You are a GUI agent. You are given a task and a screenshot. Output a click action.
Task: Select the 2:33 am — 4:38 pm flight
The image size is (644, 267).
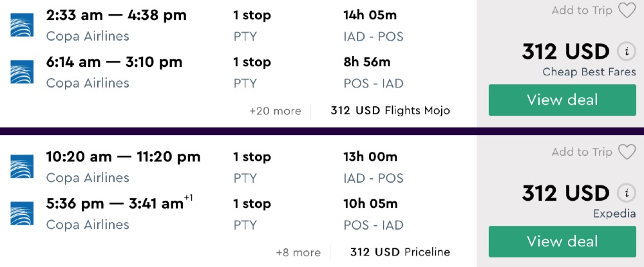pyautogui.click(x=116, y=15)
